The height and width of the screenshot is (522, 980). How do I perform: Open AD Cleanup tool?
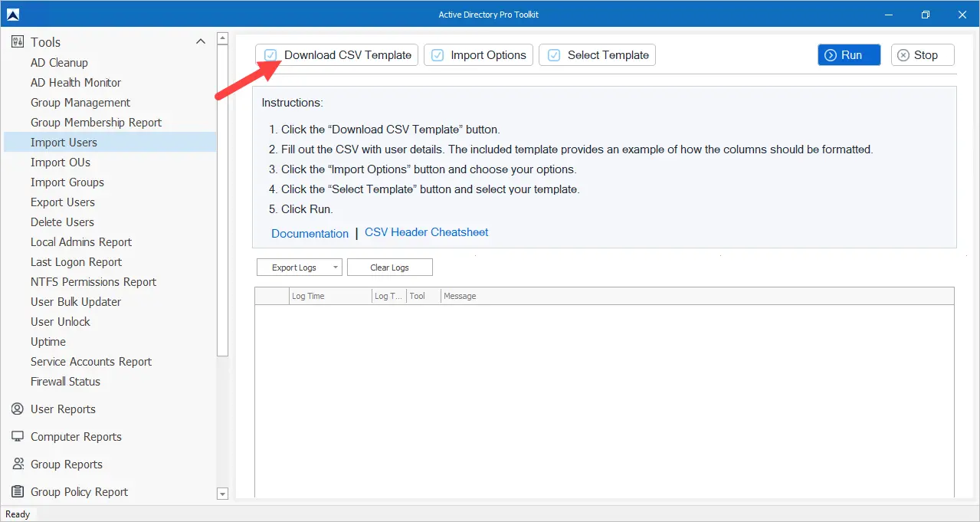(59, 63)
